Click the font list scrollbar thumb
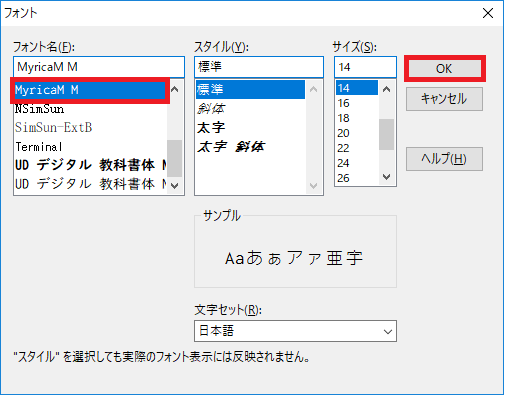The image size is (506, 398). coord(175,158)
